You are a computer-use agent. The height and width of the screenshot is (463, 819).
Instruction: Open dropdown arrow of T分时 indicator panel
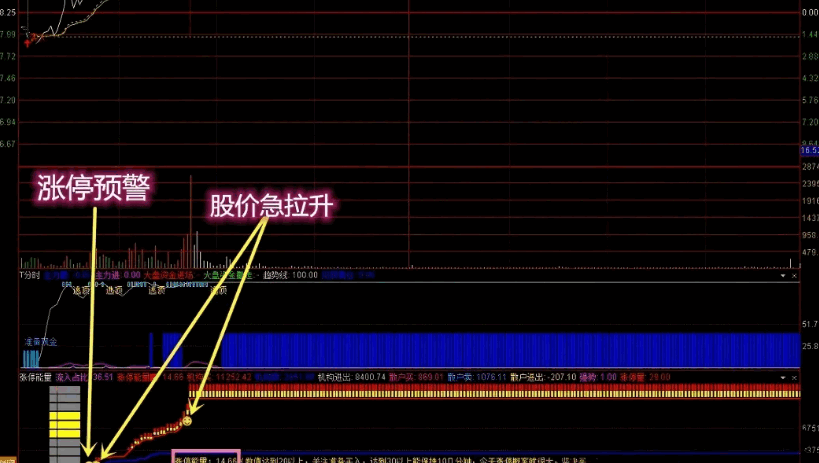click(x=782, y=275)
